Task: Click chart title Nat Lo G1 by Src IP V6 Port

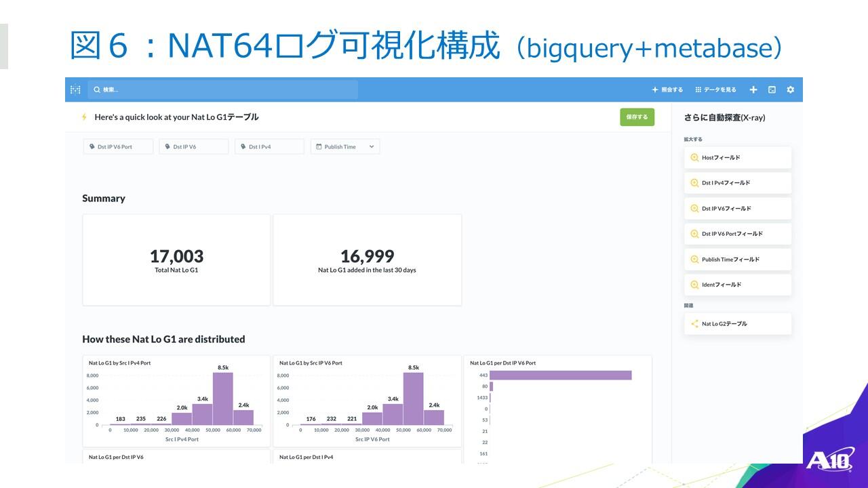Action: coord(311,363)
